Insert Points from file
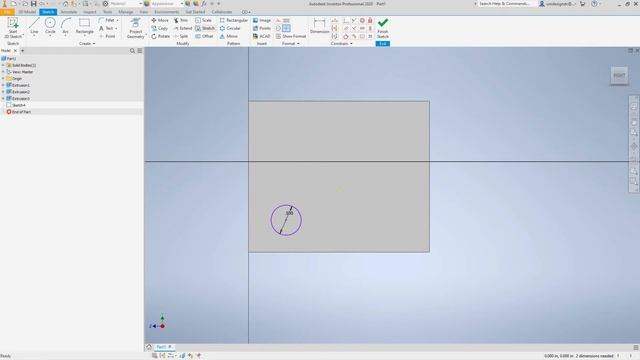 tap(262, 28)
